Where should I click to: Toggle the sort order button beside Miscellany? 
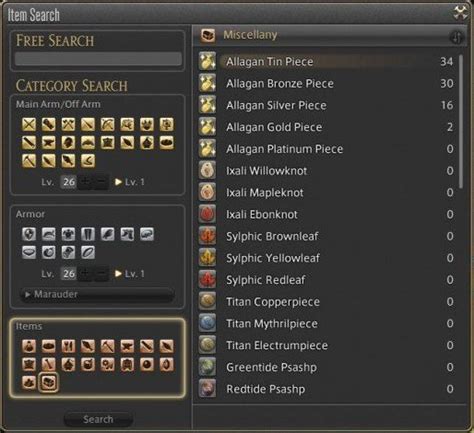point(456,36)
